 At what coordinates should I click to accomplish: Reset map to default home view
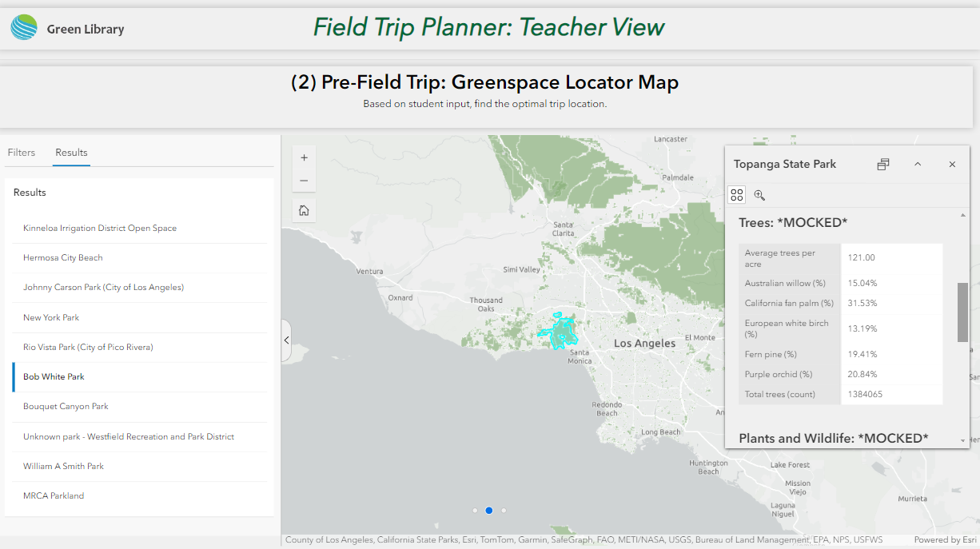304,211
